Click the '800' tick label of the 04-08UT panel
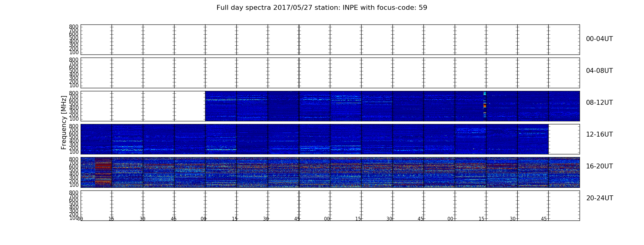 (x=74, y=60)
